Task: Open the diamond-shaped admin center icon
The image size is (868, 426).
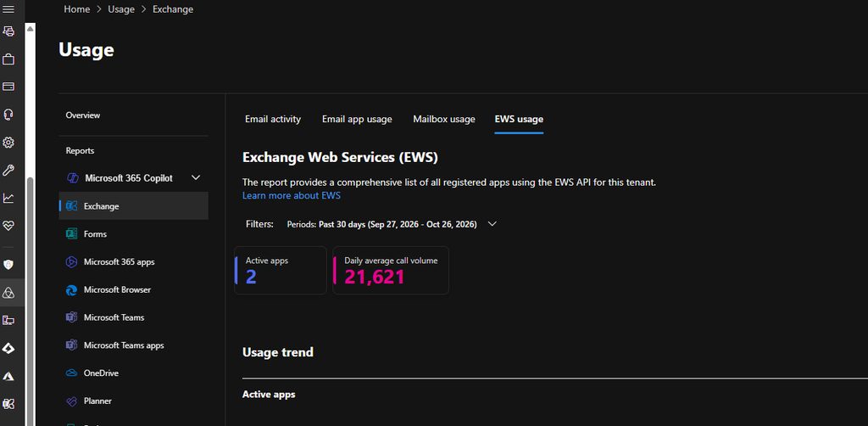Action: [8, 349]
